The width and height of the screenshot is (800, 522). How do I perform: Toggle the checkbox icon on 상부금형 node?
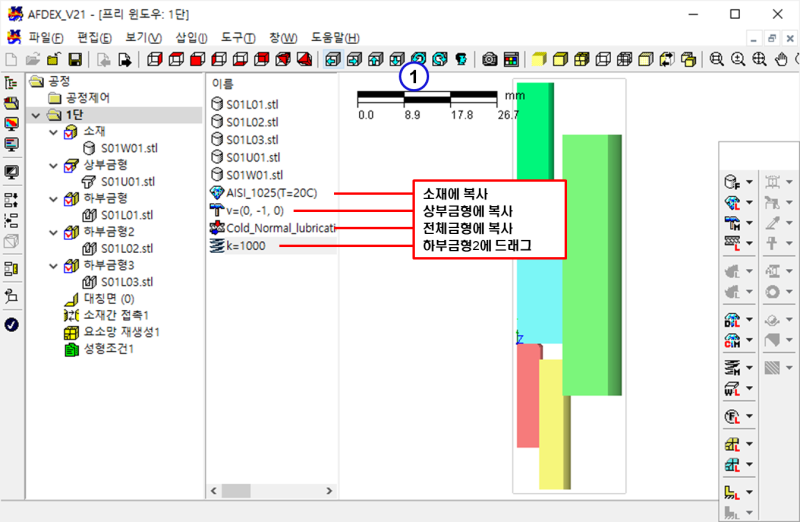click(70, 165)
